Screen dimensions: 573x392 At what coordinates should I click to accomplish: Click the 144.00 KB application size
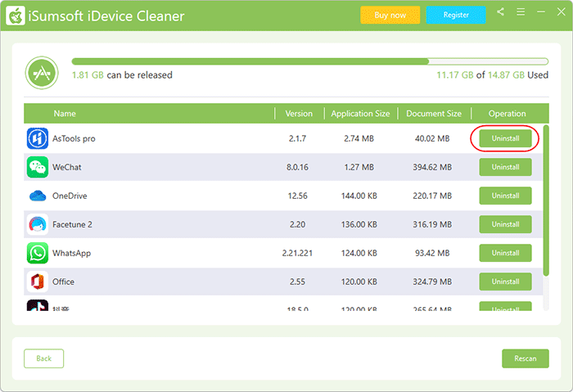click(359, 196)
